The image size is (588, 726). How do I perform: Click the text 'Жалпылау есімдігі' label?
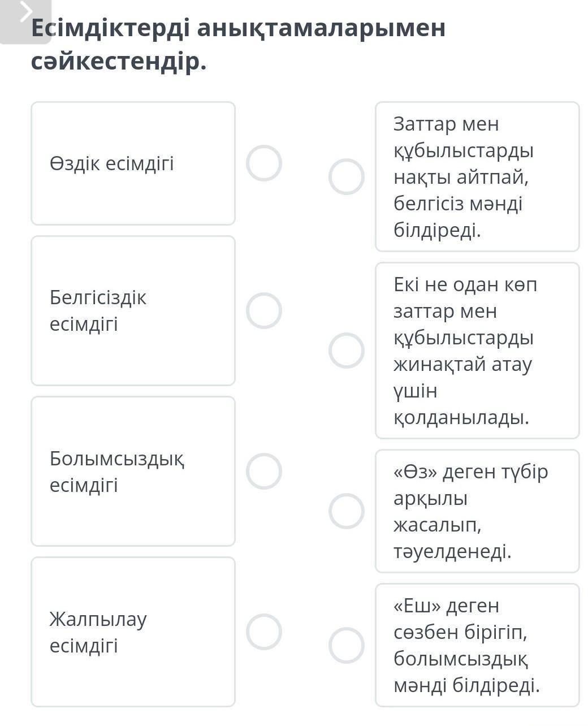click(x=98, y=632)
